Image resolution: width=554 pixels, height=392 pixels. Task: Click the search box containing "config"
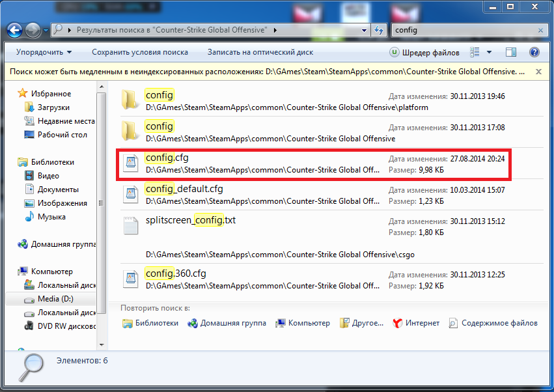click(x=464, y=30)
